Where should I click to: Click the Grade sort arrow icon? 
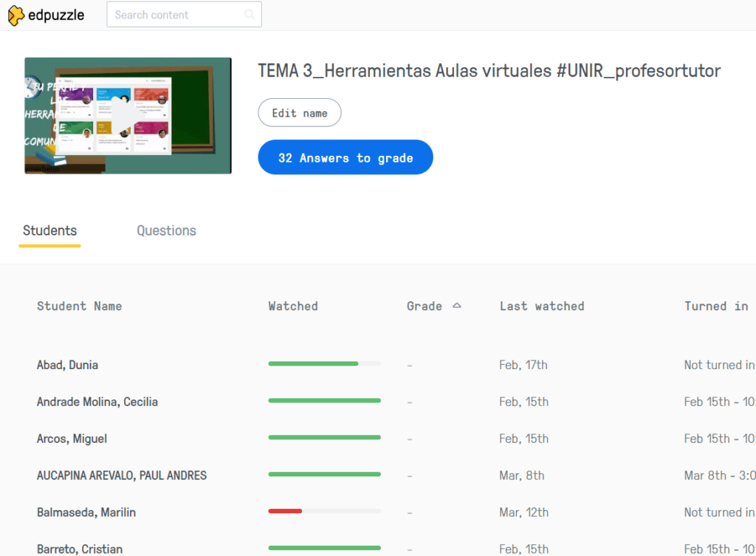(x=457, y=305)
